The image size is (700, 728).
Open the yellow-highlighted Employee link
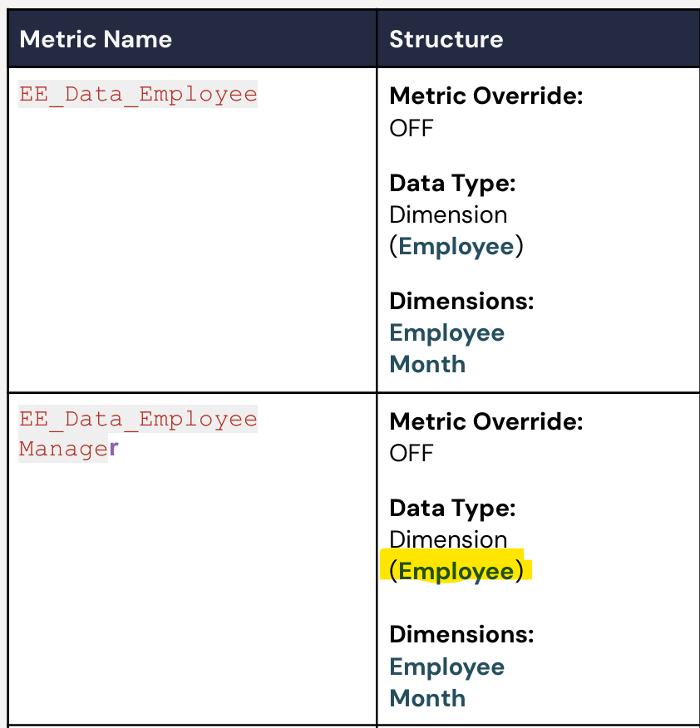coord(456,571)
